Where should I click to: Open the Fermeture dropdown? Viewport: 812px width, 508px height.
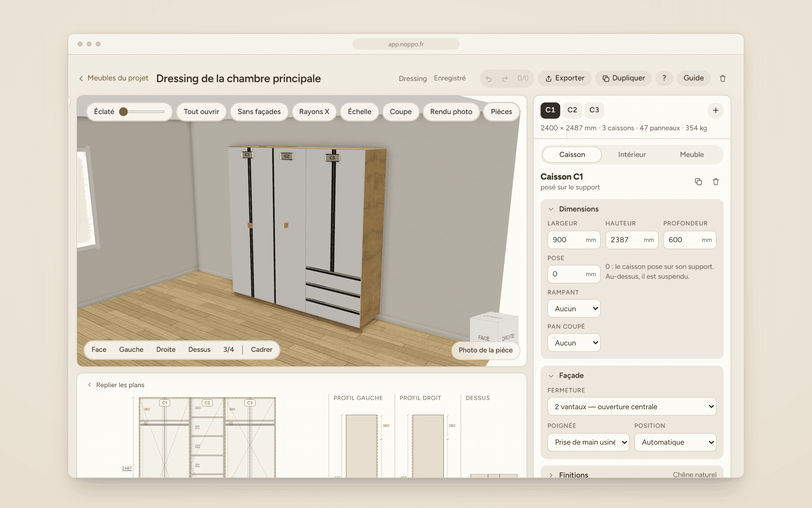pos(632,406)
